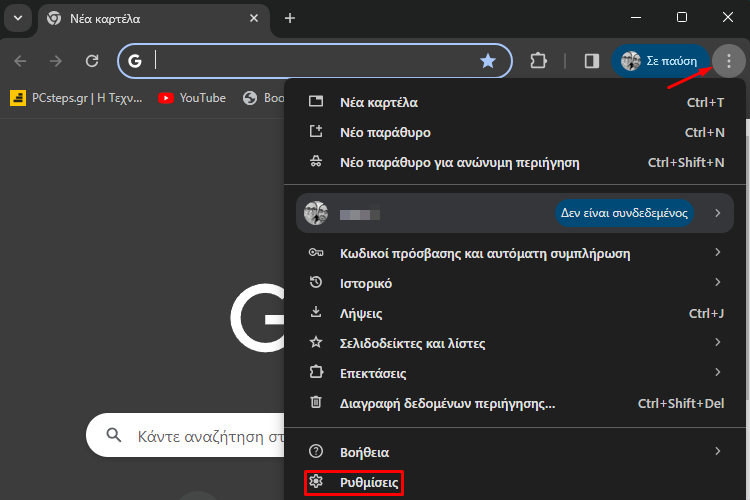
Task: Open the three-dot Chrome menu button
Action: coord(728,61)
